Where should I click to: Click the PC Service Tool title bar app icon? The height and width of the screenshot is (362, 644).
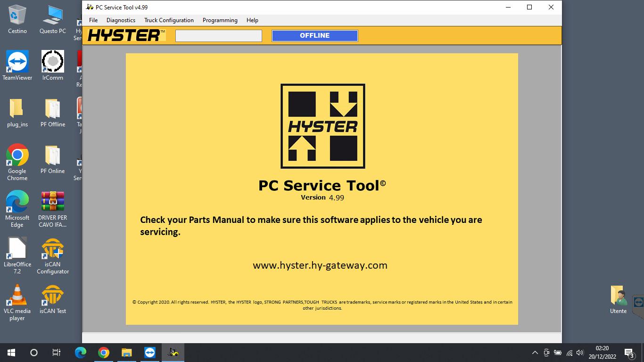90,7
